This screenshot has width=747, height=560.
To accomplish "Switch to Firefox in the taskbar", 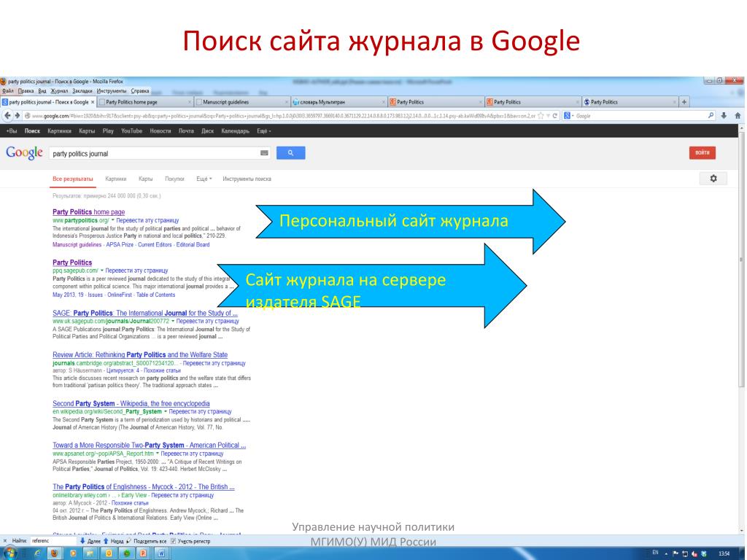I will tap(54, 553).
